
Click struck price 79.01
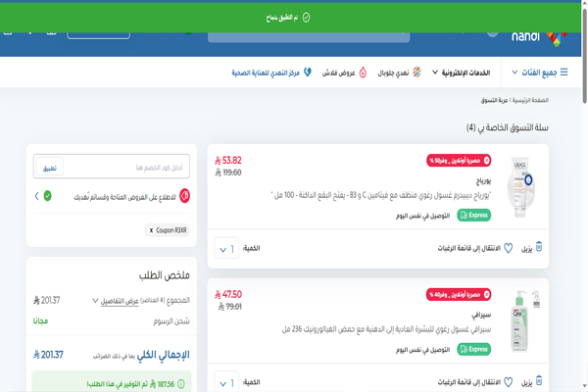coord(230,307)
